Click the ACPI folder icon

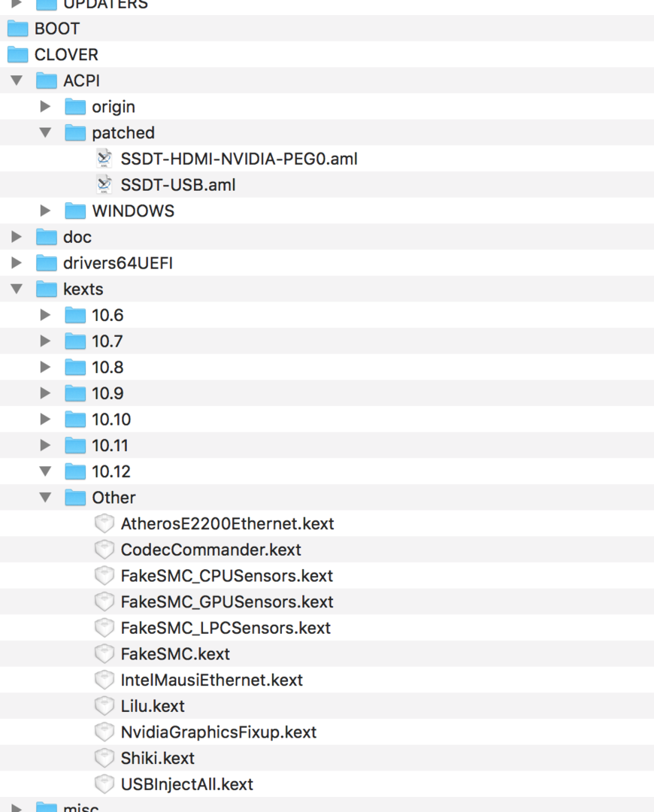click(47, 80)
